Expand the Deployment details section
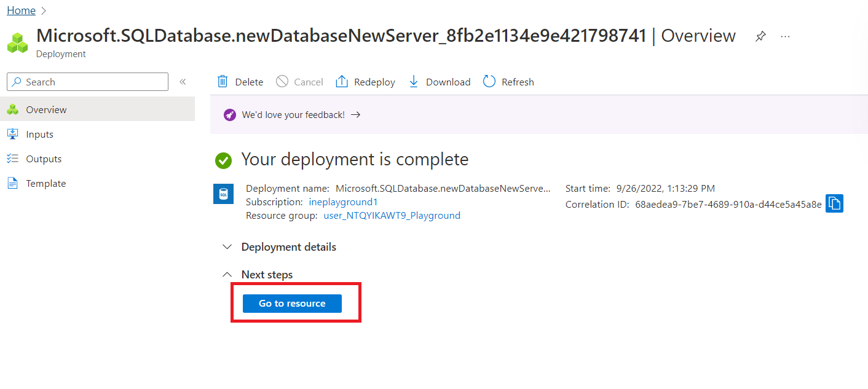Viewport: 868px width, 389px height. pos(227,247)
